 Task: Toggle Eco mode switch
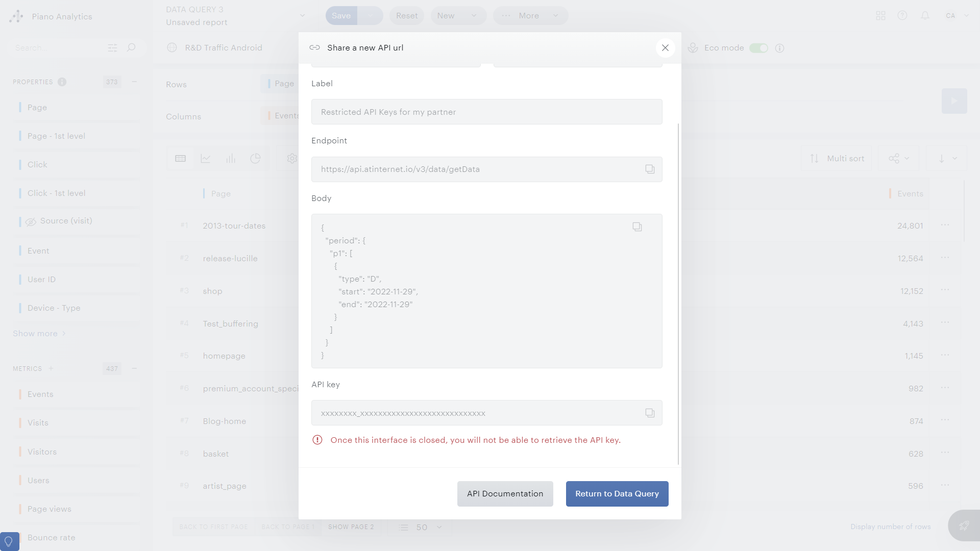[758, 48]
